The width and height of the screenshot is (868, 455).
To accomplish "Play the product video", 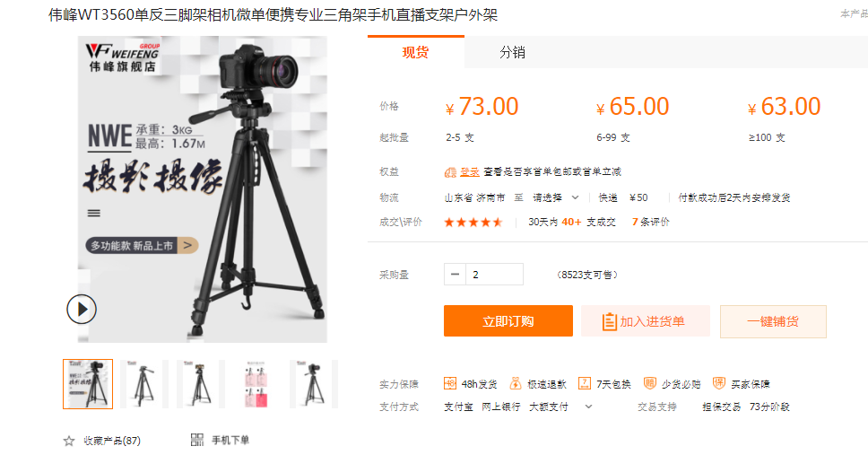I will point(82,309).
